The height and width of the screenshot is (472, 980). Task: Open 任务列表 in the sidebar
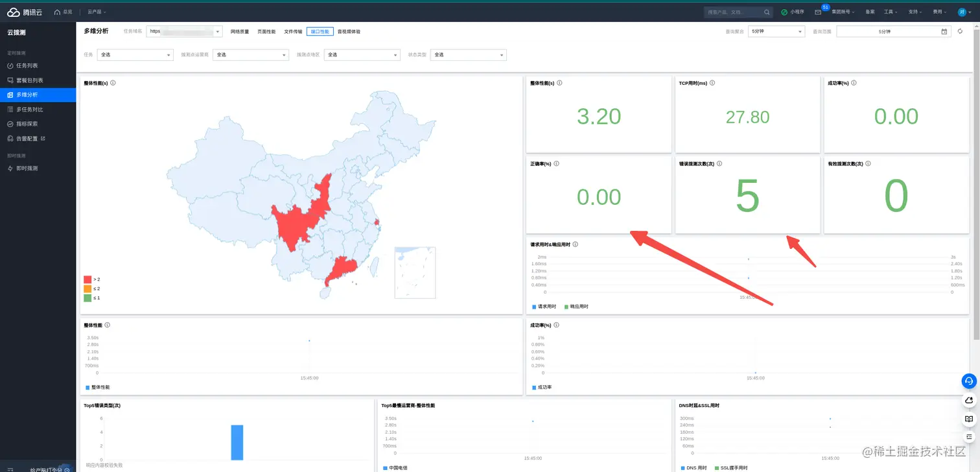pyautogui.click(x=38, y=65)
